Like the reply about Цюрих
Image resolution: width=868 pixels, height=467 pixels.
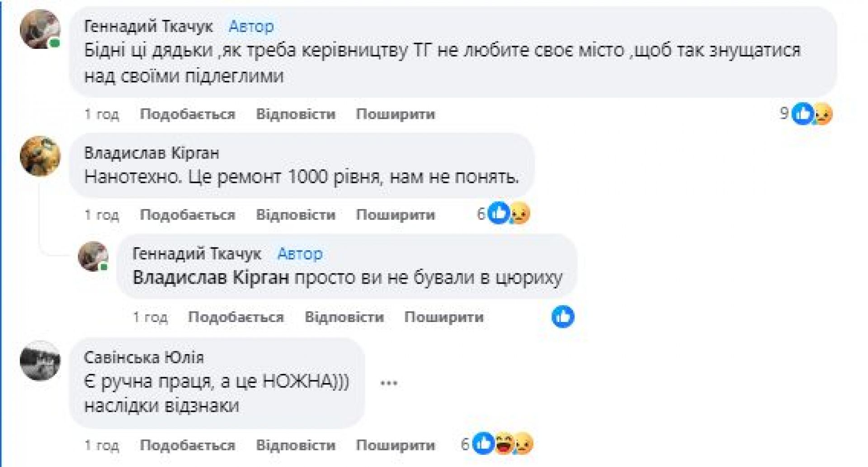coord(236,317)
